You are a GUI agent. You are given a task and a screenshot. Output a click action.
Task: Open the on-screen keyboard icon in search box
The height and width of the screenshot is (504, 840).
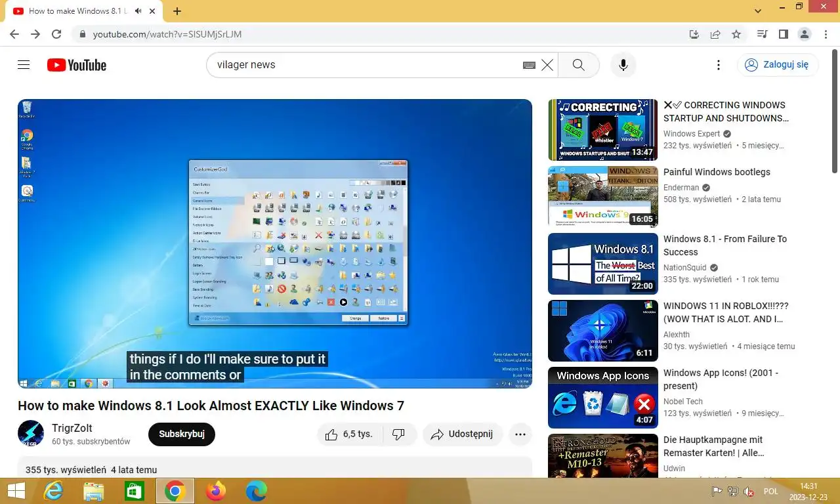(x=529, y=65)
